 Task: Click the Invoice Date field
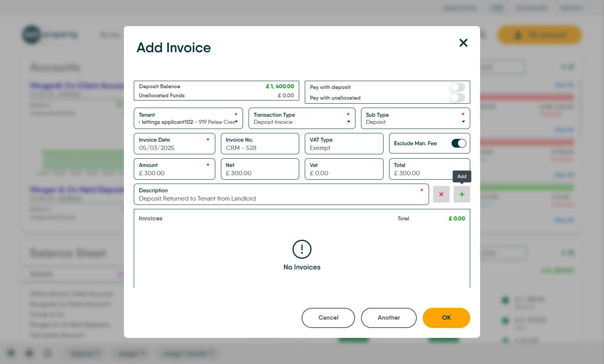pyautogui.click(x=175, y=144)
